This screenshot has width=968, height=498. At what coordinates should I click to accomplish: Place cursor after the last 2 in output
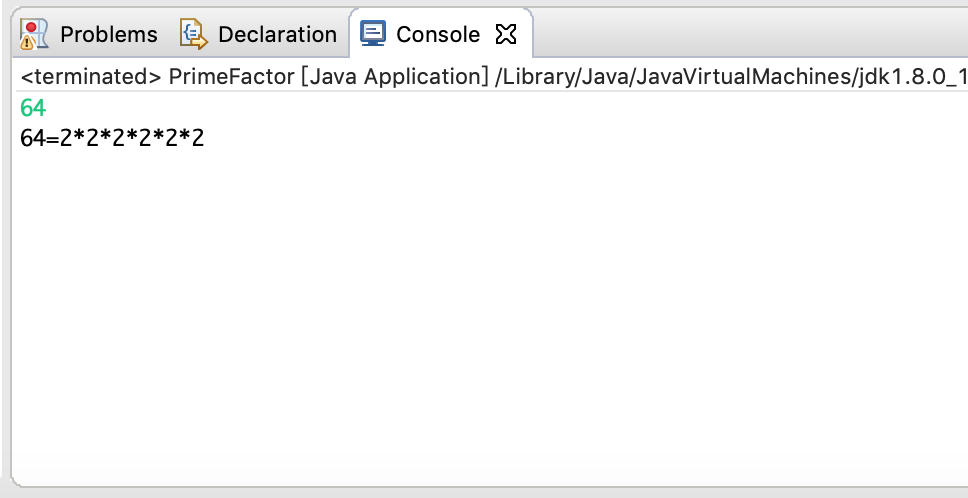coord(205,138)
